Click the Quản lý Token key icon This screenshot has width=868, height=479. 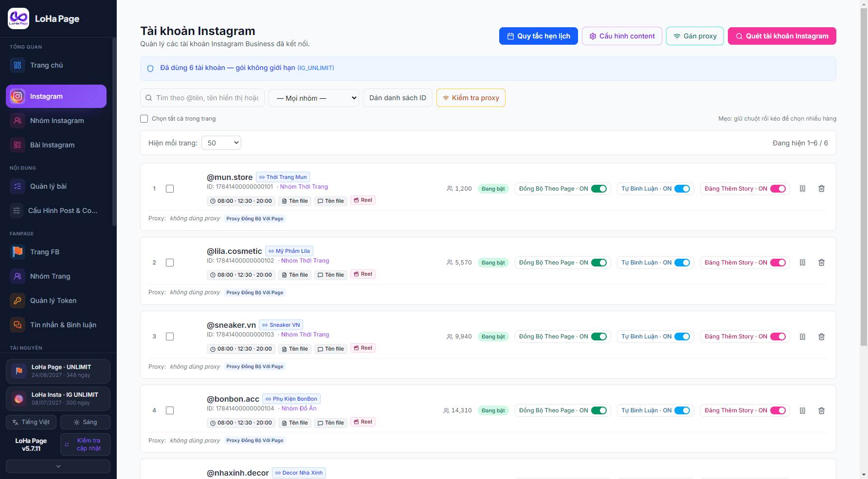[x=18, y=301]
